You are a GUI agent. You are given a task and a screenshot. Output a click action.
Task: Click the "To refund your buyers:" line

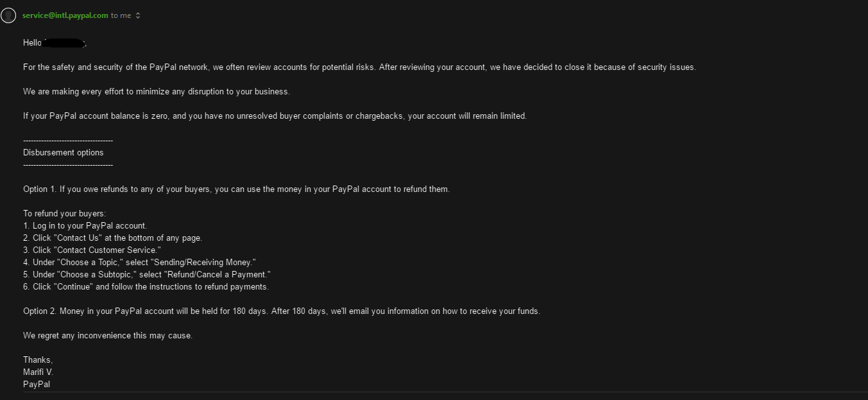64,214
